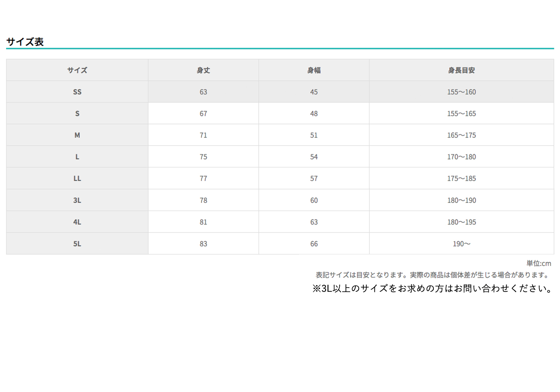Click the 170～180 height range cell
The image size is (560, 392).
pyautogui.click(x=461, y=157)
